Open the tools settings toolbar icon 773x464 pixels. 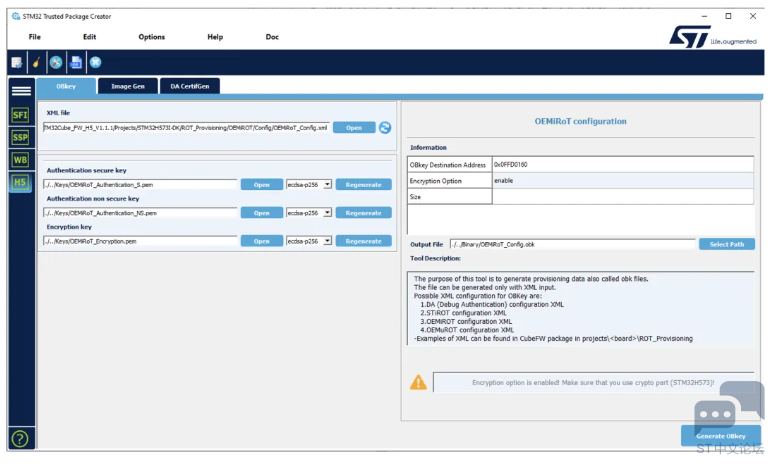56,63
